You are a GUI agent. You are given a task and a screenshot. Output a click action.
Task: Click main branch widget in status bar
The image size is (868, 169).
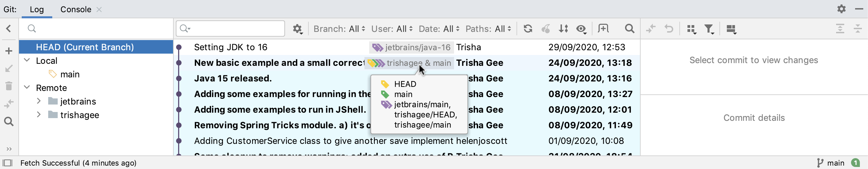831,163
